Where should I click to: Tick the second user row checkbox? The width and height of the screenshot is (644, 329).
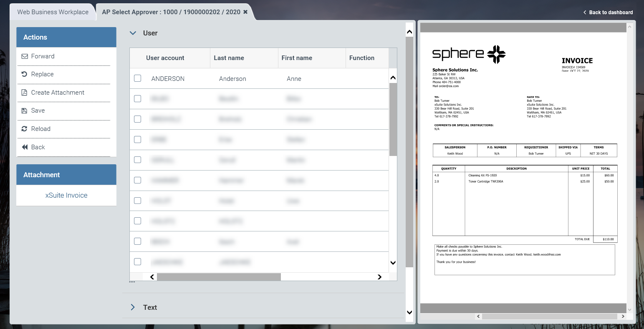pyautogui.click(x=137, y=99)
